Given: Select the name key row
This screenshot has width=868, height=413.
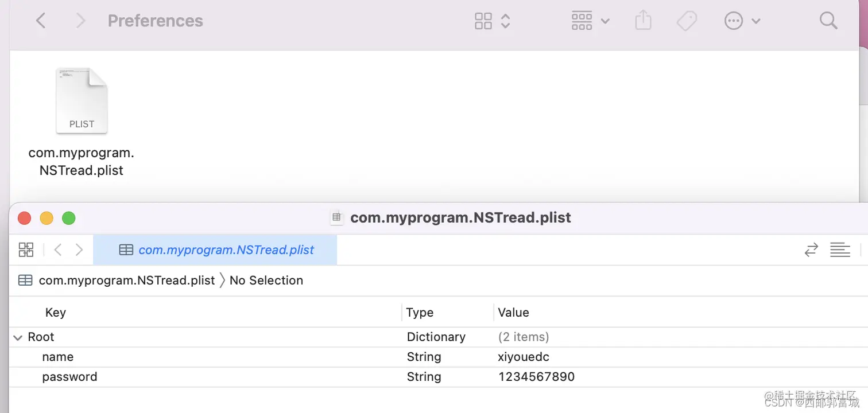Looking at the screenshot, I should coord(58,357).
